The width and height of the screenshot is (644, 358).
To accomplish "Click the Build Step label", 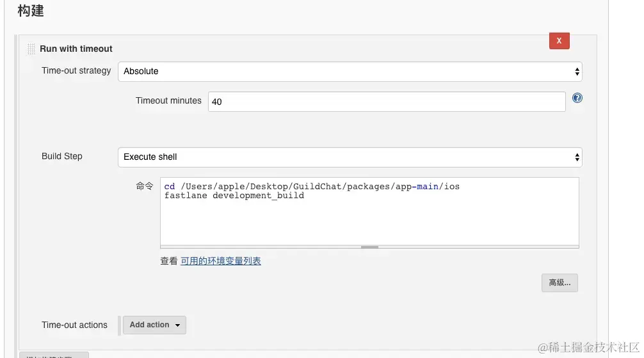I will pyautogui.click(x=62, y=156).
